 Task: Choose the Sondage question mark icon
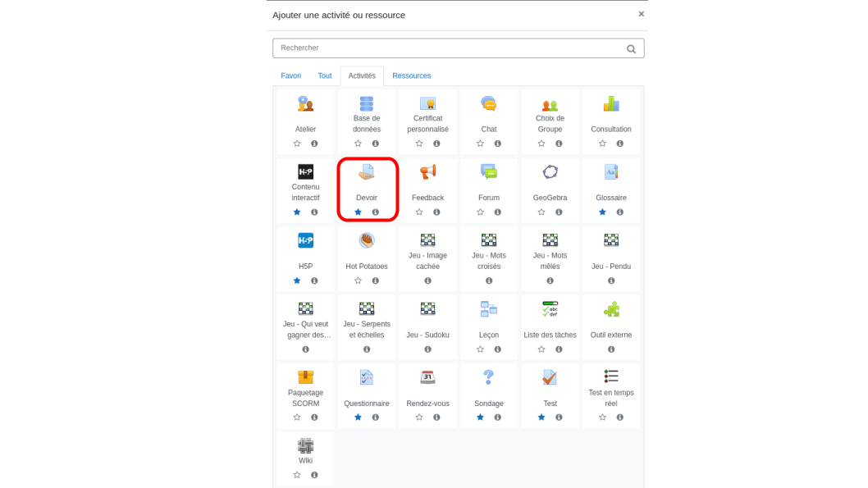coord(489,377)
